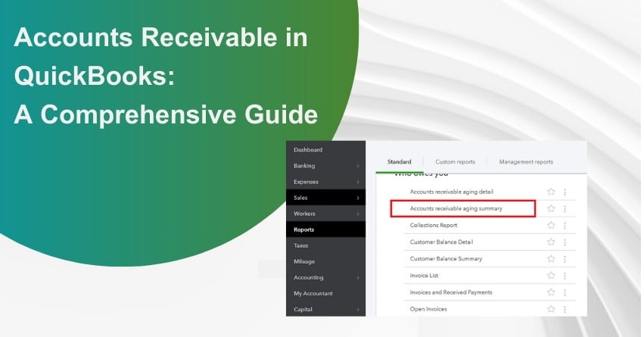Favorite the Invoice List report
Image resolution: width=644 pixels, height=337 pixels.
pos(551,276)
